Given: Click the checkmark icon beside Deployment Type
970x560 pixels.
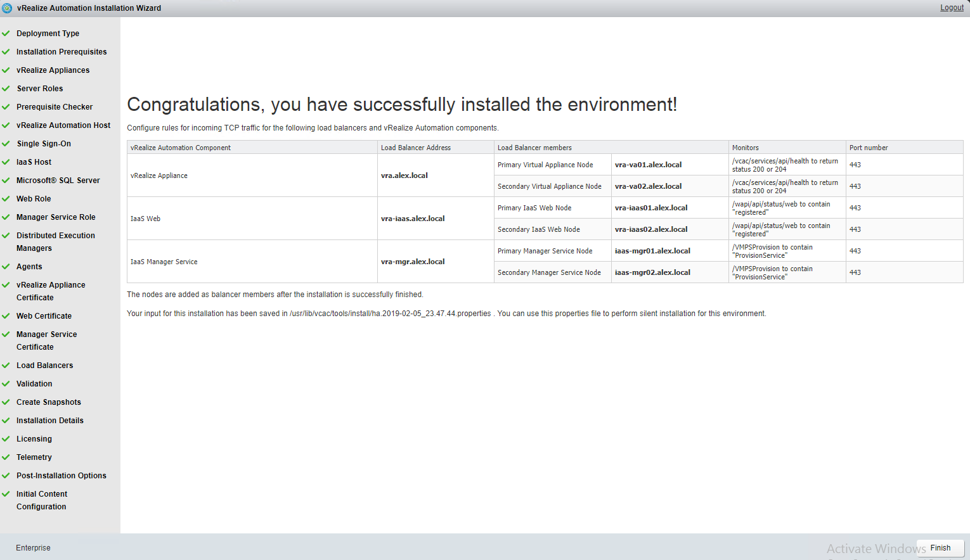Looking at the screenshot, I should coord(6,34).
